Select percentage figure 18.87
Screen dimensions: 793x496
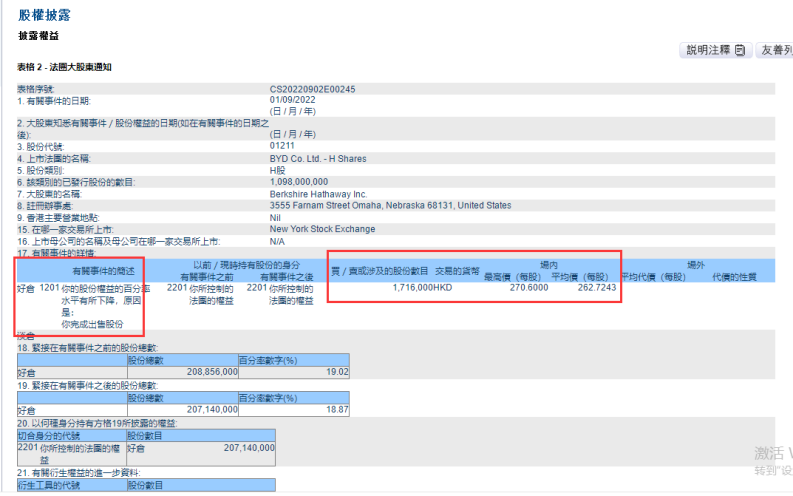(337, 409)
